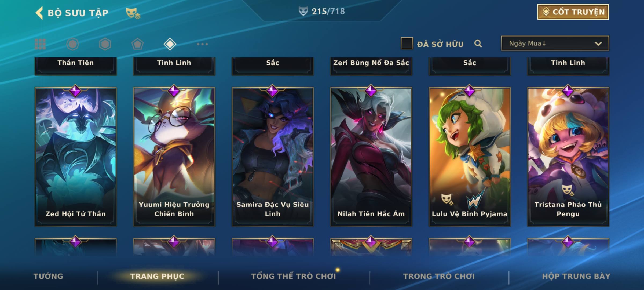
Task: Open the Tổng Thể Trò Chơi tab
Action: click(x=294, y=276)
